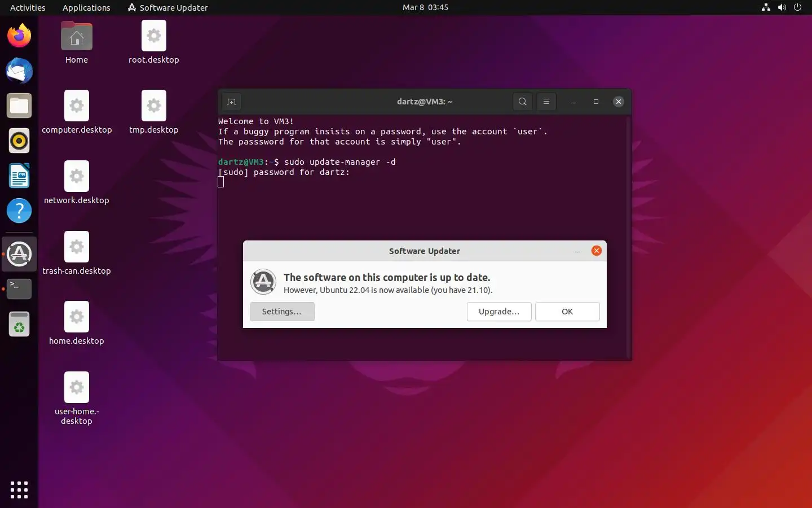Open Rhythmbox music player in the dock
The height and width of the screenshot is (508, 812).
pos(19,141)
